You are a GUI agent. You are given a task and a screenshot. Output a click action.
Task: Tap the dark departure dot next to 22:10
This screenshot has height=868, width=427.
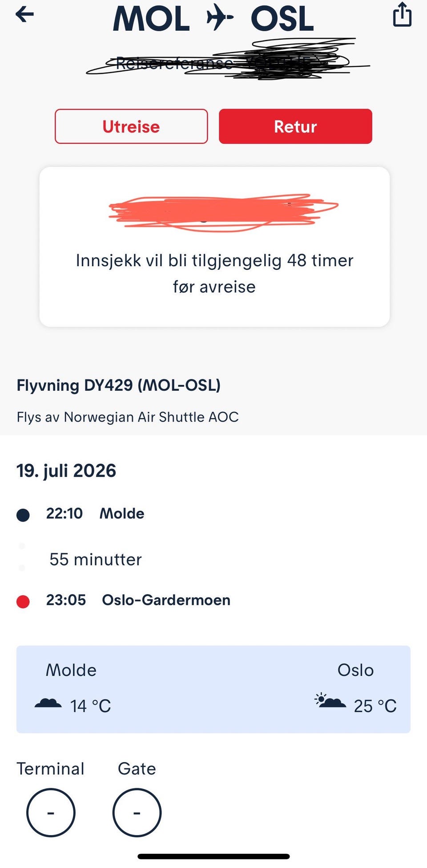(23, 515)
